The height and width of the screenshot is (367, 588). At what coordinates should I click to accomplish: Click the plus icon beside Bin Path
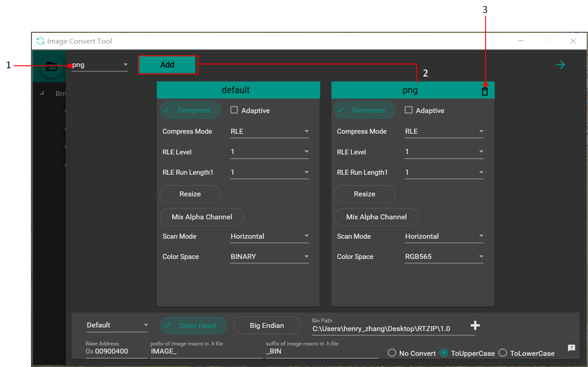click(475, 326)
